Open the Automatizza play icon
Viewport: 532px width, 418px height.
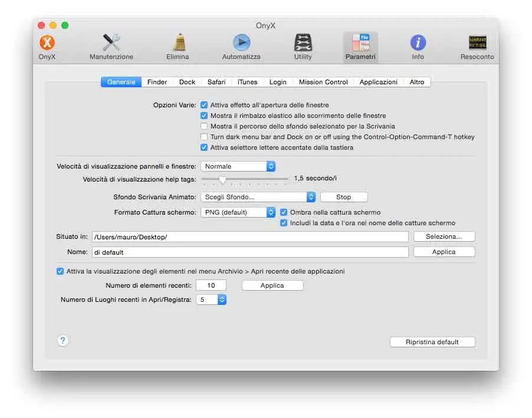coord(241,47)
